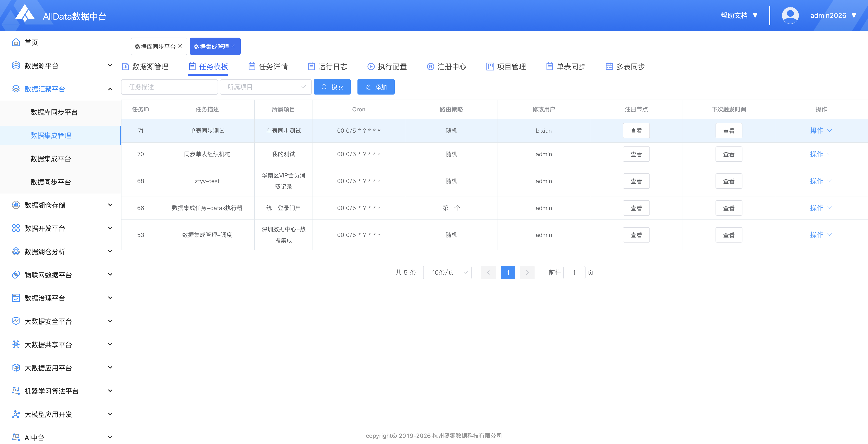Image resolution: width=868 pixels, height=444 pixels.
Task: Click the home icon beside 首页
Action: pyautogui.click(x=16, y=42)
